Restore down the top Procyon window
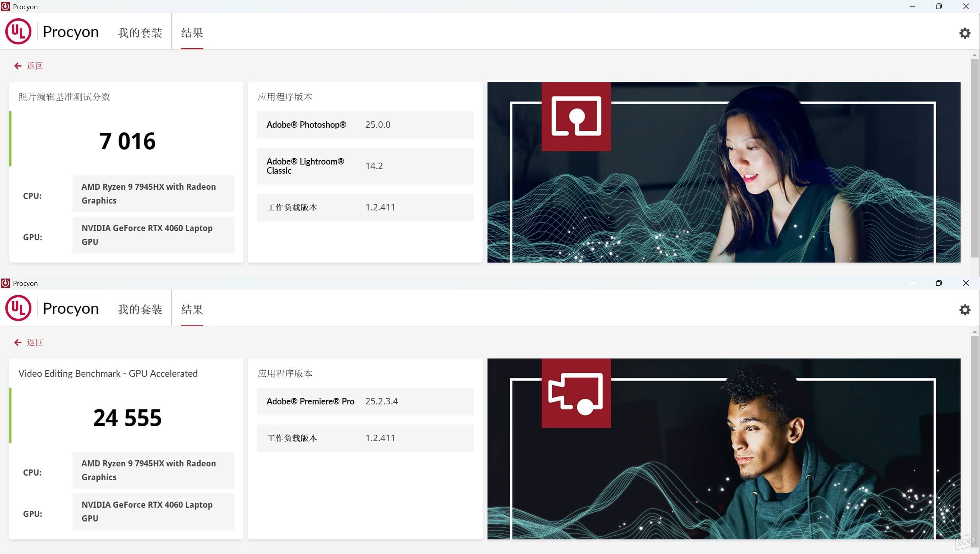Image resolution: width=980 pixels, height=554 pixels. coord(939,7)
